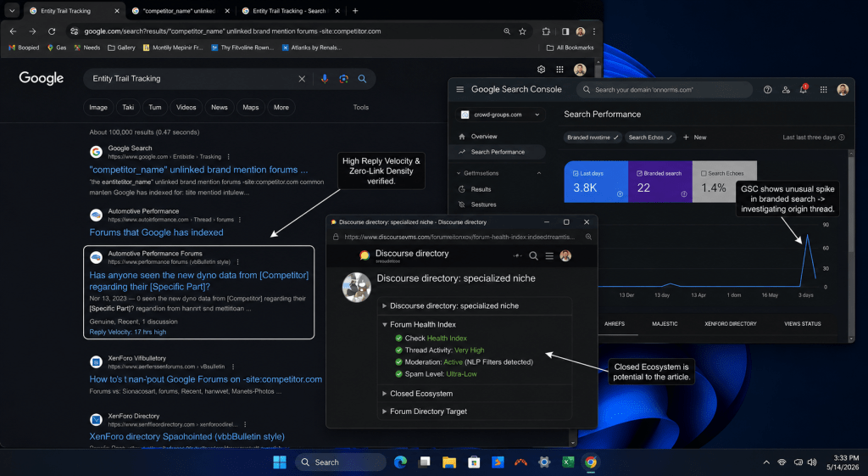This screenshot has width=868, height=476.
Task: Bookmark this page with the star
Action: [522, 31]
